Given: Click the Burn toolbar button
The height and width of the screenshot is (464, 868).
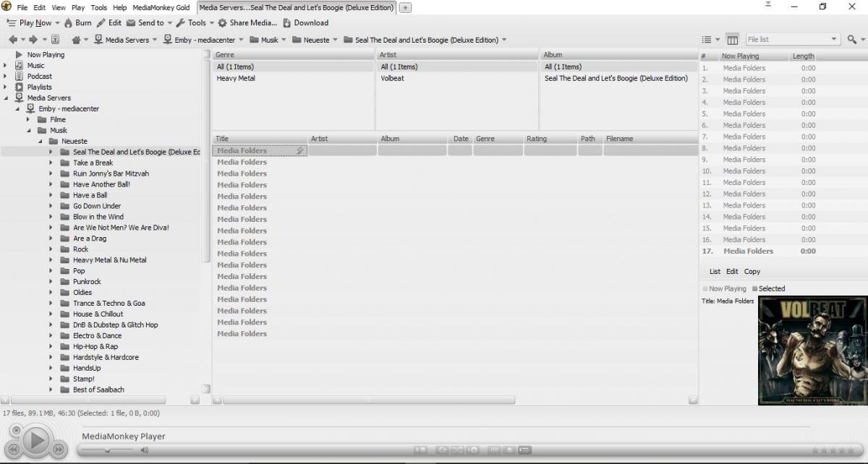Looking at the screenshot, I should click(x=78, y=22).
